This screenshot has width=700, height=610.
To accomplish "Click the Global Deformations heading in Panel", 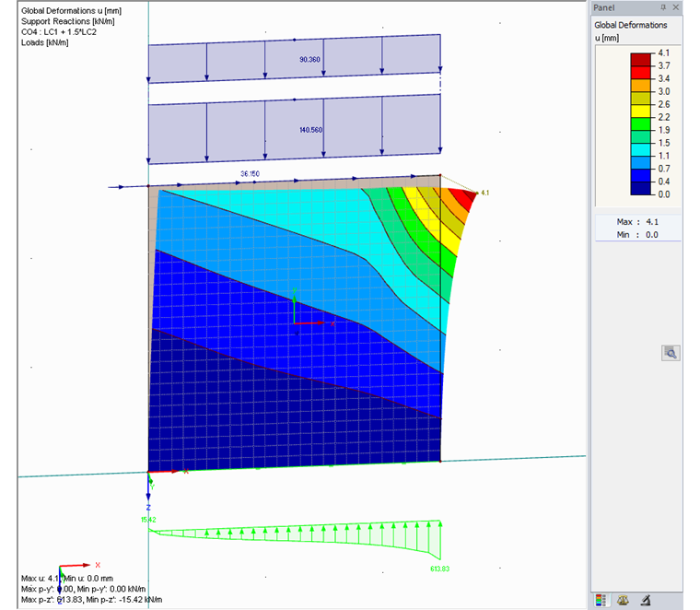I will pos(630,25).
